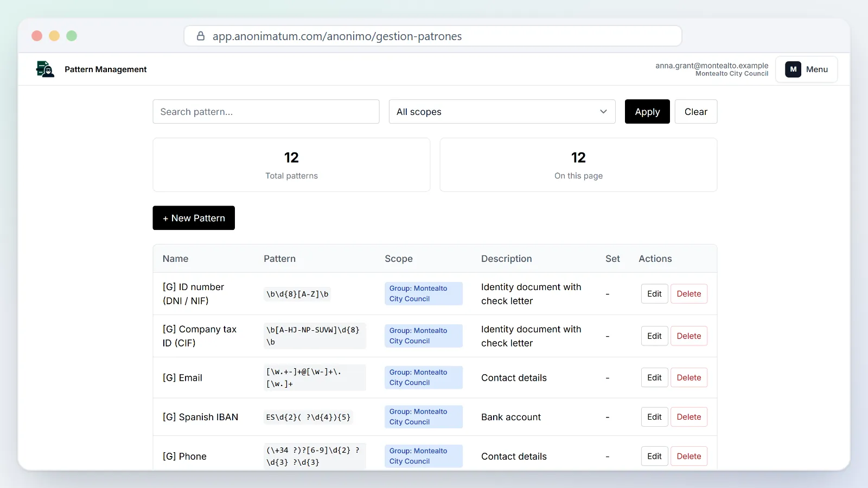Click the scope badge in Spanish IBAN row
Viewport: 868px width, 488px height.
pyautogui.click(x=424, y=416)
